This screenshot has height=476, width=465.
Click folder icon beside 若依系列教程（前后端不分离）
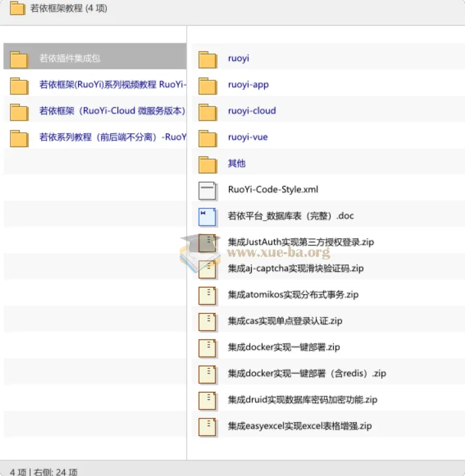coord(19,139)
